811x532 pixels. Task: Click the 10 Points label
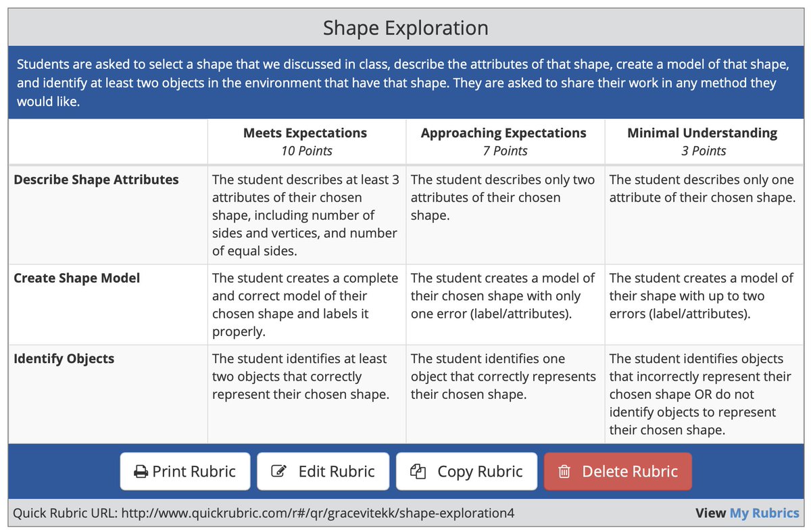click(307, 151)
